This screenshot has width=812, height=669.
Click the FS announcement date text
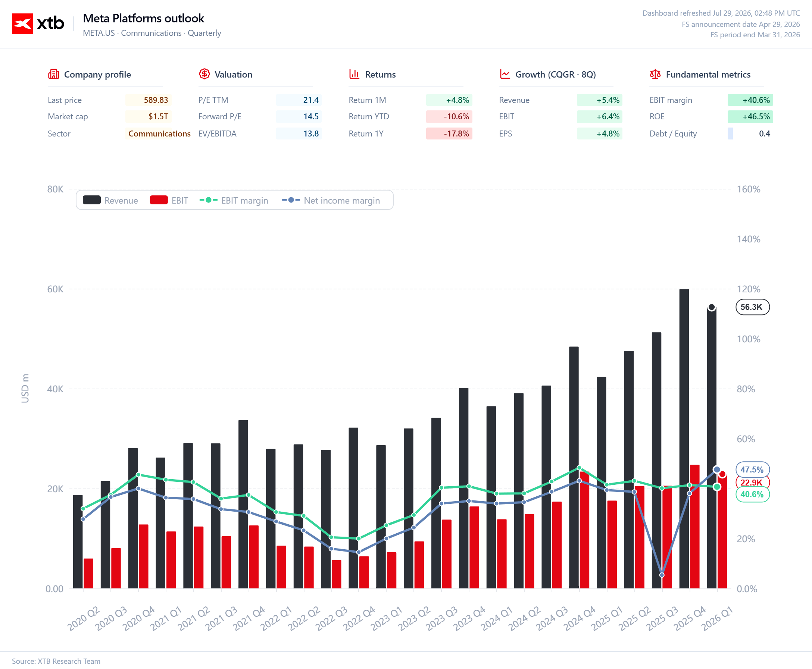click(x=741, y=24)
